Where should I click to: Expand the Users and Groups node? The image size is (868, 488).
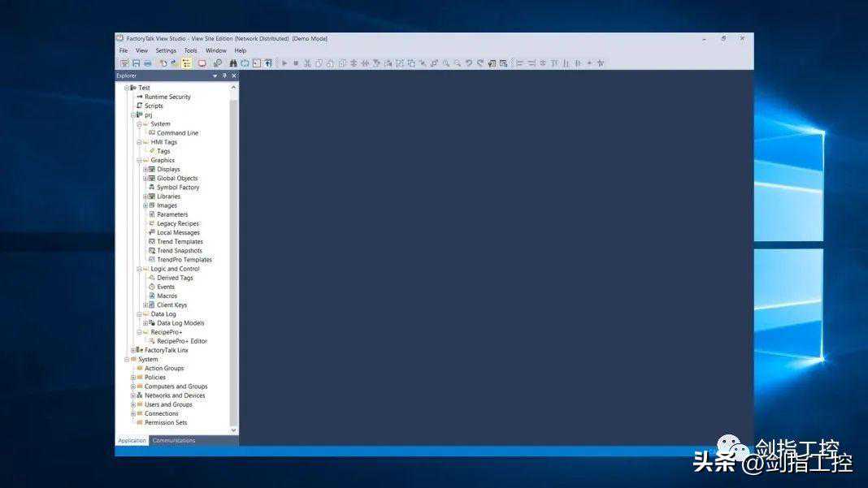133,404
